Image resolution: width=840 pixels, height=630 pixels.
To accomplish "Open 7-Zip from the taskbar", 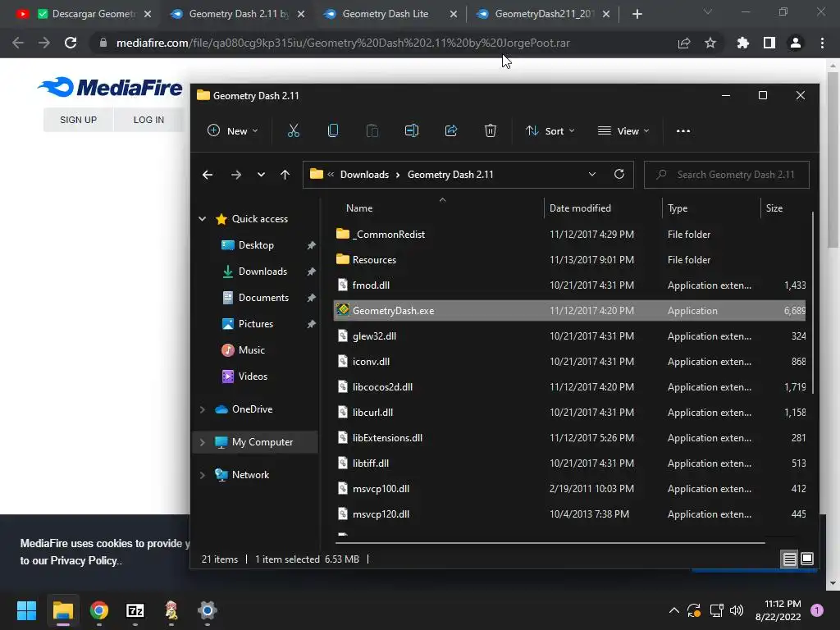I will 135,610.
